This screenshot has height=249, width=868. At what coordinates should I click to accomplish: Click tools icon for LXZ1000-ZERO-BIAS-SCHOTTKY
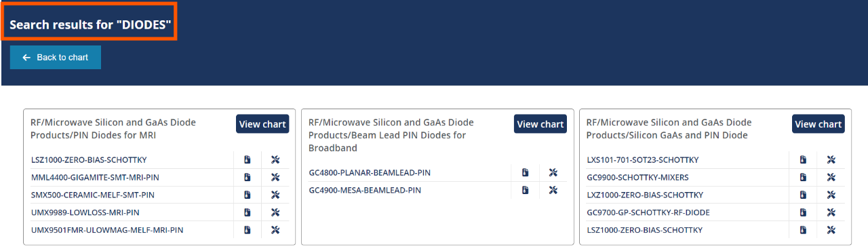tap(831, 195)
